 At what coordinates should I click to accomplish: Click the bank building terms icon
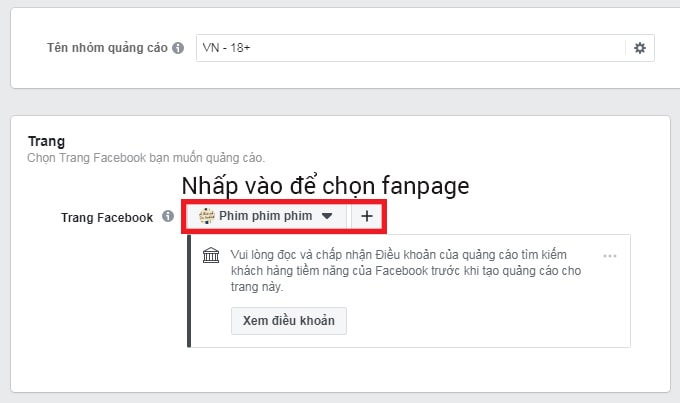pyautogui.click(x=211, y=255)
